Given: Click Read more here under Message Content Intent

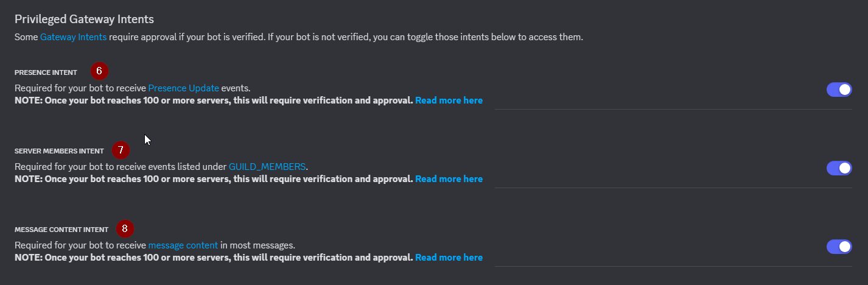Looking at the screenshot, I should (x=449, y=258).
